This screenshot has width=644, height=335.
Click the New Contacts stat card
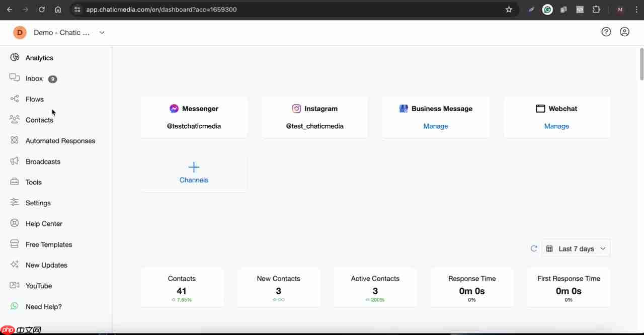click(278, 288)
